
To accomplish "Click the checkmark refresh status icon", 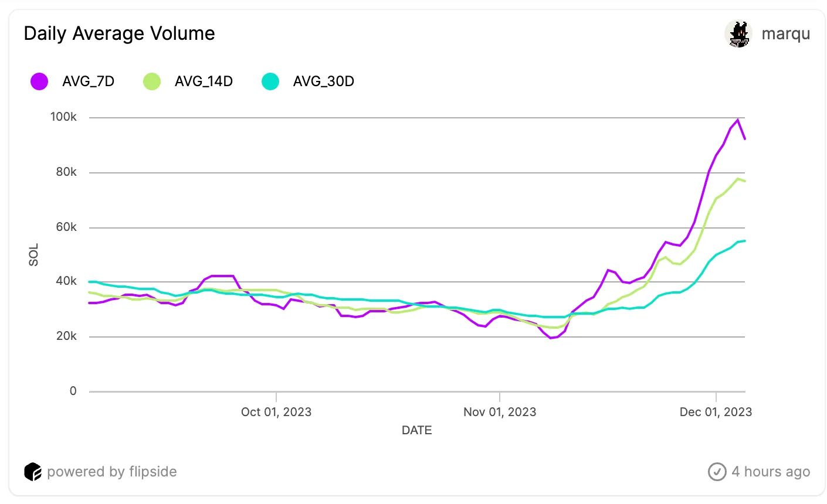I will click(717, 472).
